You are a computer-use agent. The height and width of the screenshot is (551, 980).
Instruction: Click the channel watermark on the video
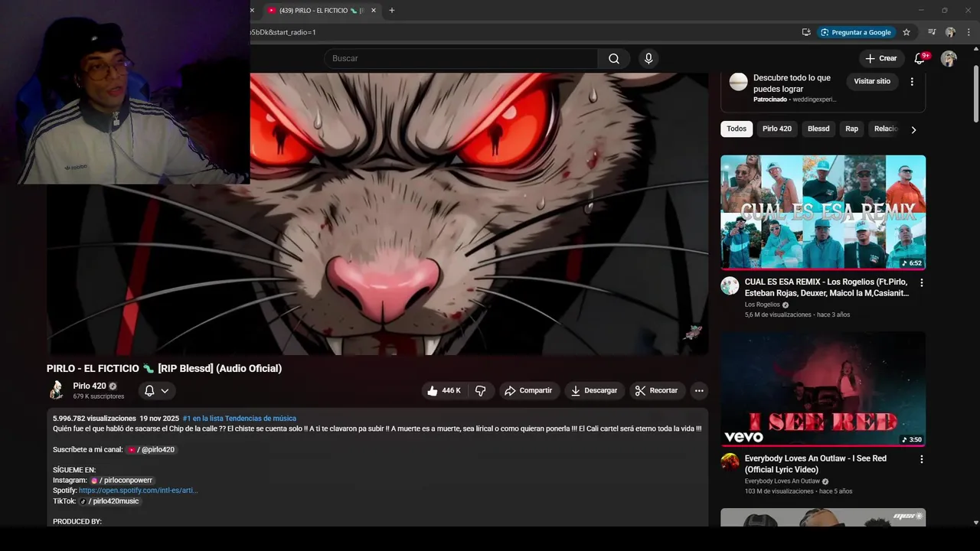(x=693, y=332)
